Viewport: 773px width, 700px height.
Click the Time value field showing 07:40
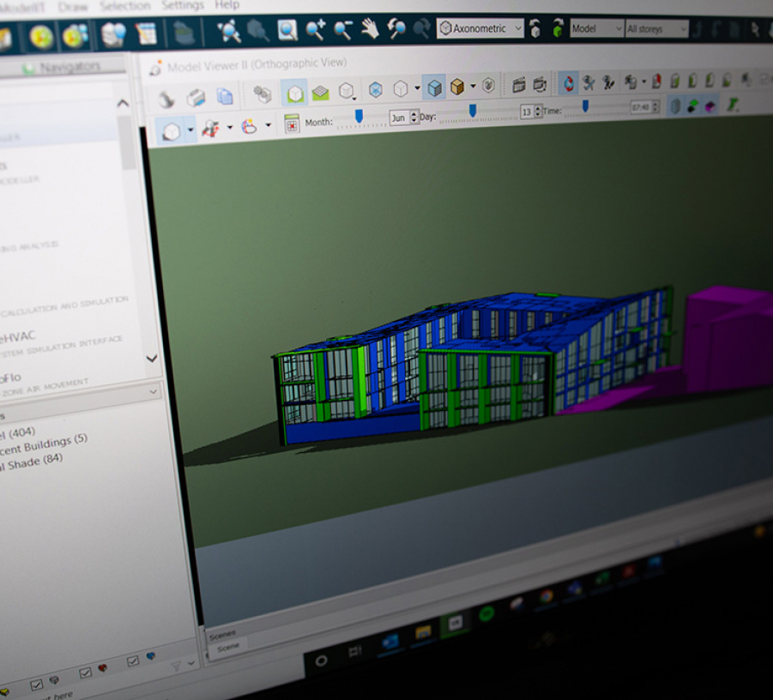click(641, 107)
